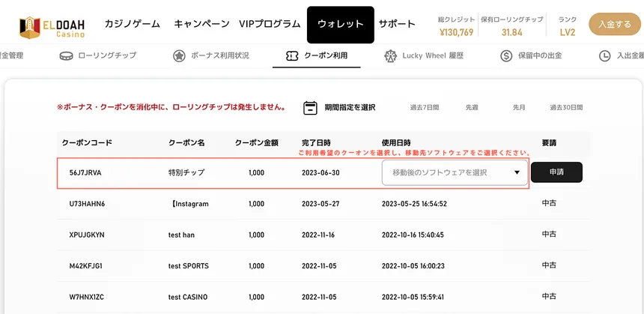Viewport: 644px width, 314px height.
Task: Click the 総クレジット ¥130,769 balance
Action: (x=456, y=32)
